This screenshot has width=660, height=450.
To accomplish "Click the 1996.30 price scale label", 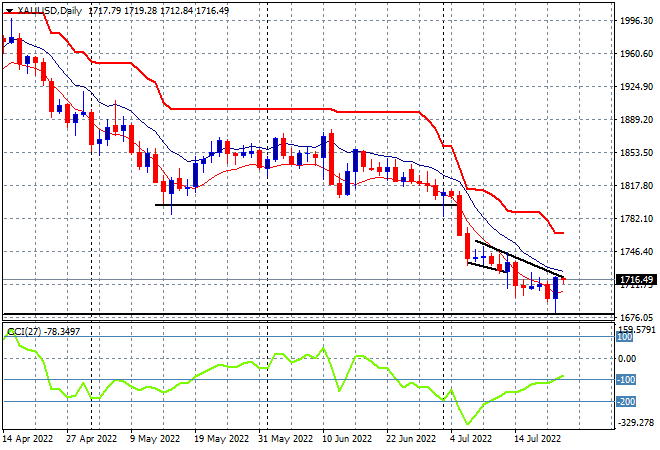I will point(637,21).
